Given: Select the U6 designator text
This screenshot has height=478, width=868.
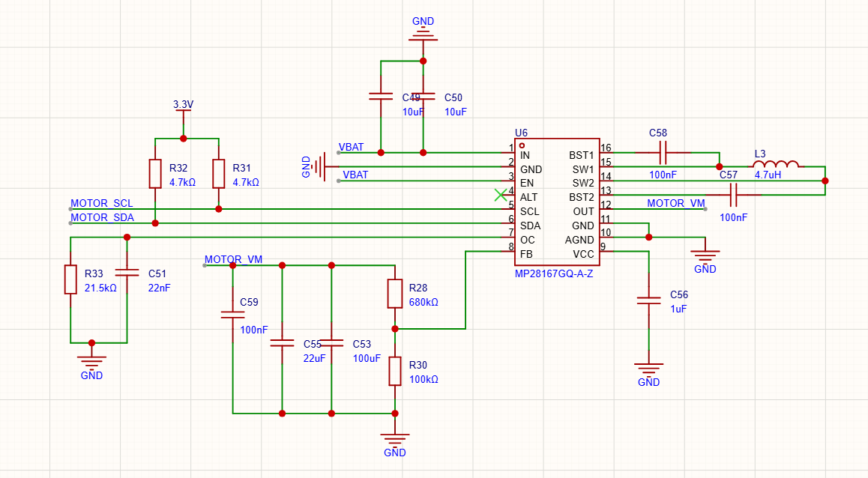Looking at the screenshot, I should (x=522, y=132).
